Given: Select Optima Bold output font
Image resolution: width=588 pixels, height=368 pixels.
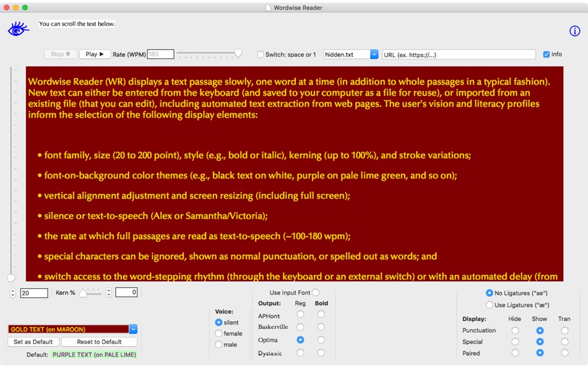Looking at the screenshot, I should click(x=321, y=340).
